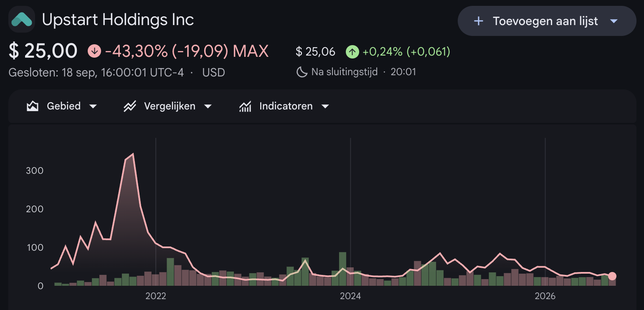Click the 0 y-axis label
The height and width of the screenshot is (310, 644).
click(x=41, y=286)
